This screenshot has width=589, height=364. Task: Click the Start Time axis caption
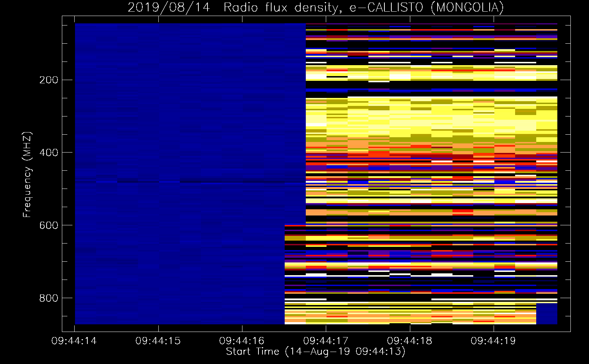[316, 352]
